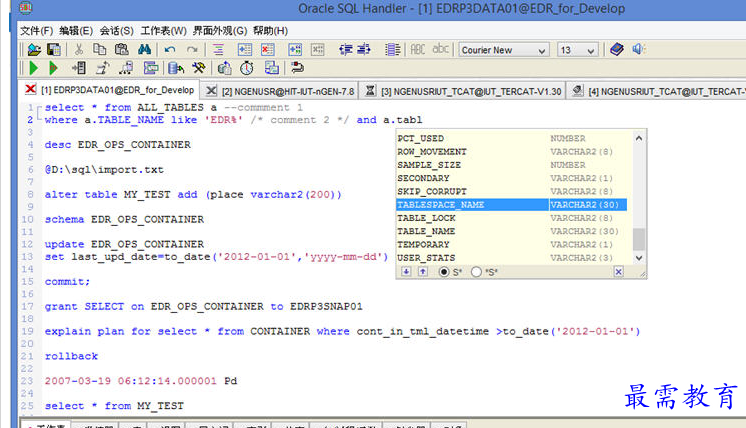746x428 pixels.
Task: Click the increase indent icon
Action: [364, 49]
